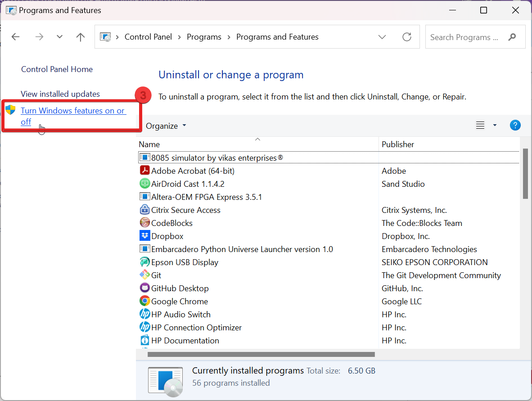Click the Back navigation arrow
The width and height of the screenshot is (532, 401).
[x=16, y=36]
